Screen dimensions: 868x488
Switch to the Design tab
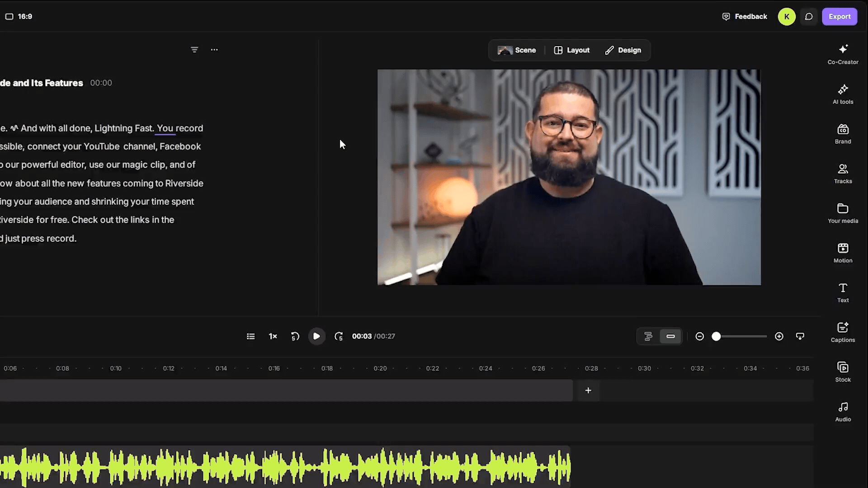(x=623, y=50)
